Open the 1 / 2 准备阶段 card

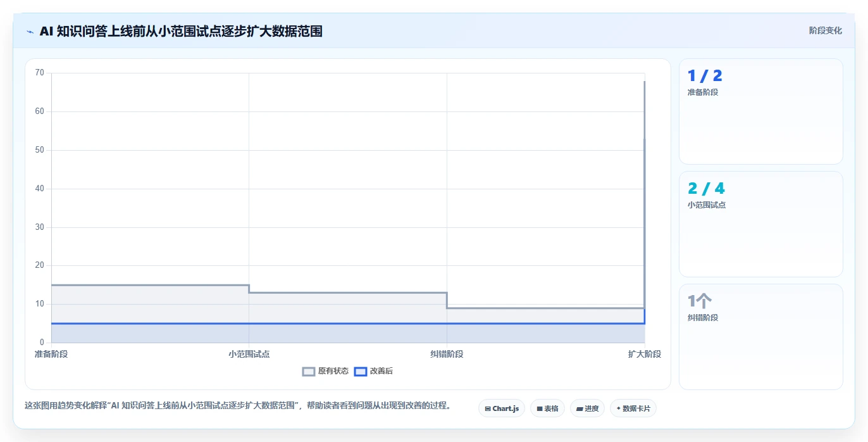point(760,111)
